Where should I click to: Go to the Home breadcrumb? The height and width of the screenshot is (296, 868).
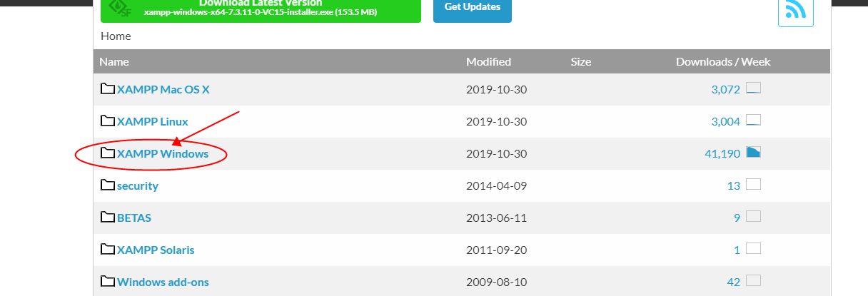pos(116,36)
